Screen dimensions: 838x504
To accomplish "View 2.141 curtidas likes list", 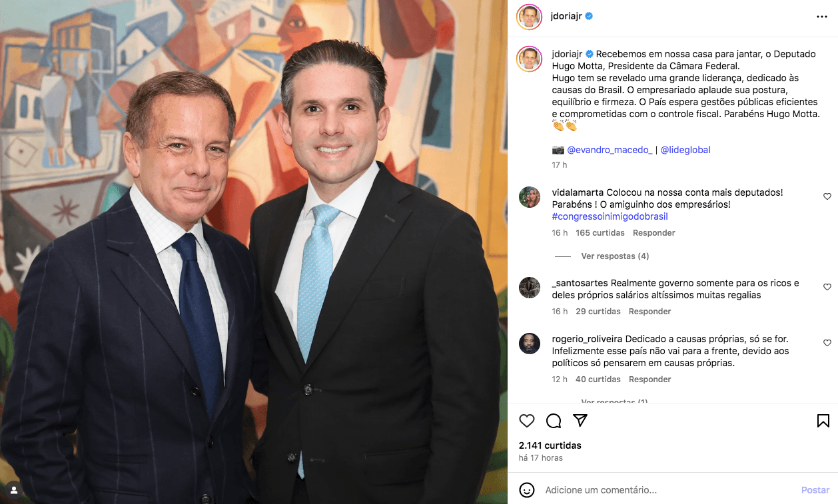I will point(550,445).
